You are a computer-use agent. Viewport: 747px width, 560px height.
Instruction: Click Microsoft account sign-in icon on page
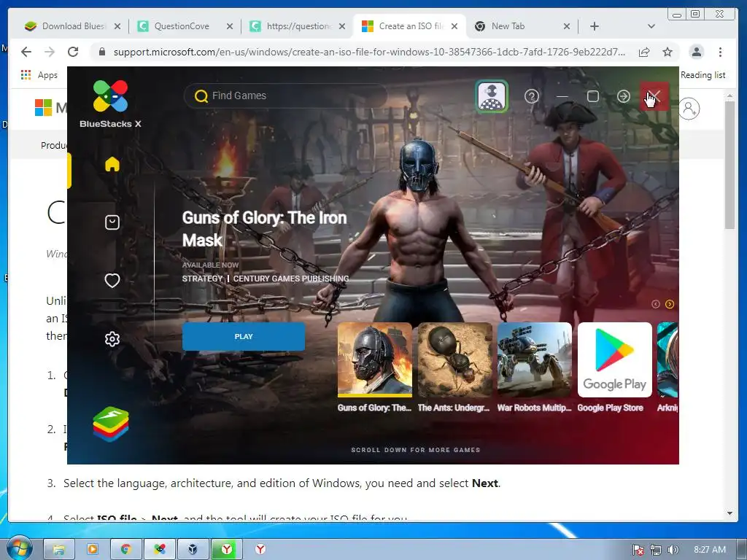(x=689, y=109)
